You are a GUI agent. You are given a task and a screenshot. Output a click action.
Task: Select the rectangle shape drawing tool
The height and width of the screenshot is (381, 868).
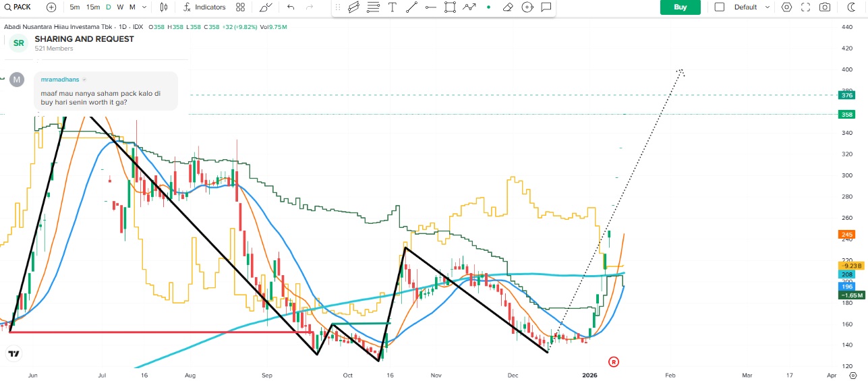(450, 7)
